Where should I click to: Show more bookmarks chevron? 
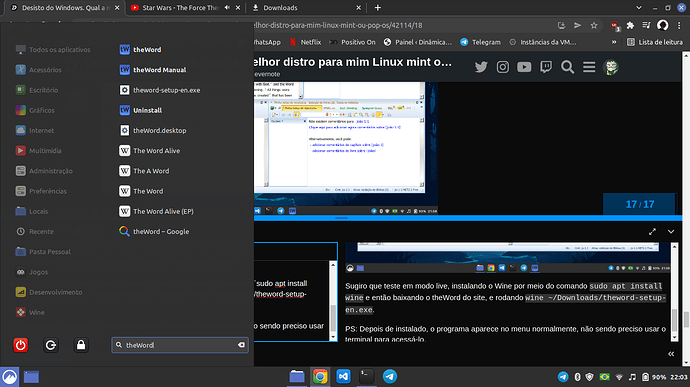coord(614,42)
